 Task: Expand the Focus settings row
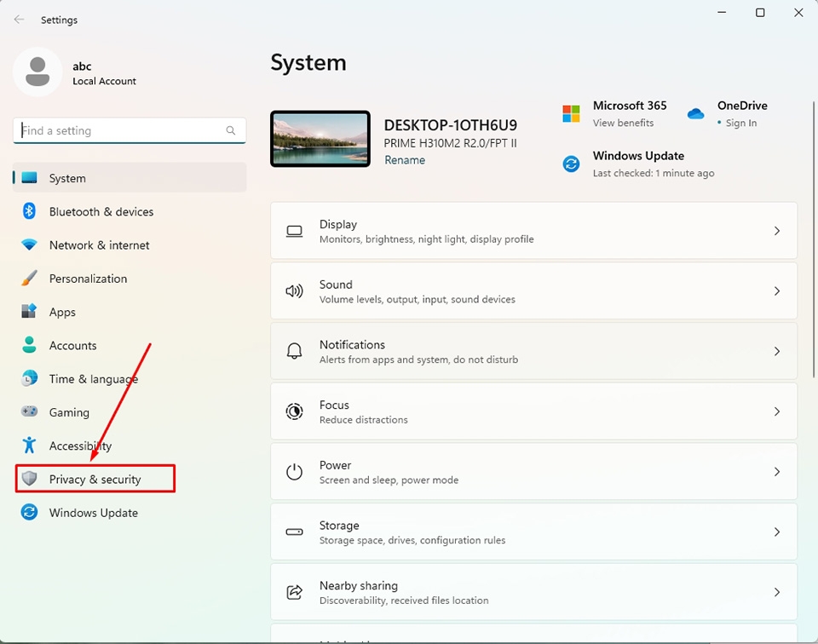coord(776,411)
